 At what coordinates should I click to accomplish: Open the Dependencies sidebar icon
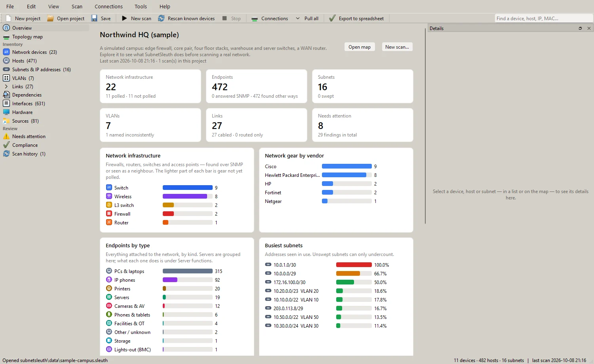[6, 95]
